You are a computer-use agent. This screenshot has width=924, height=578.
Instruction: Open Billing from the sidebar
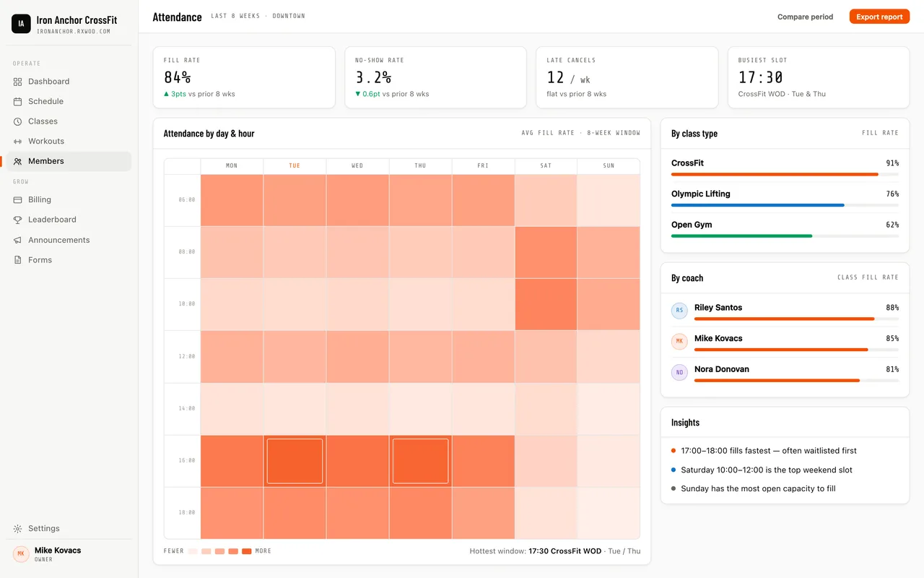[69, 199]
